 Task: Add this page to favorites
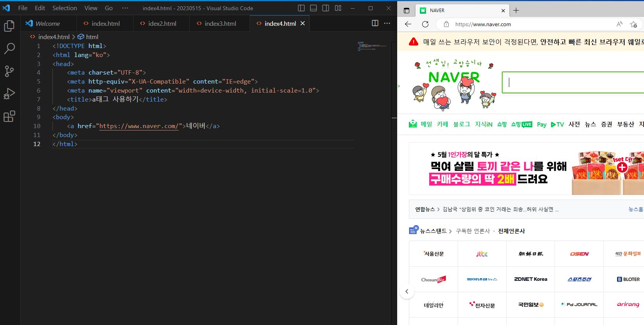point(633,24)
